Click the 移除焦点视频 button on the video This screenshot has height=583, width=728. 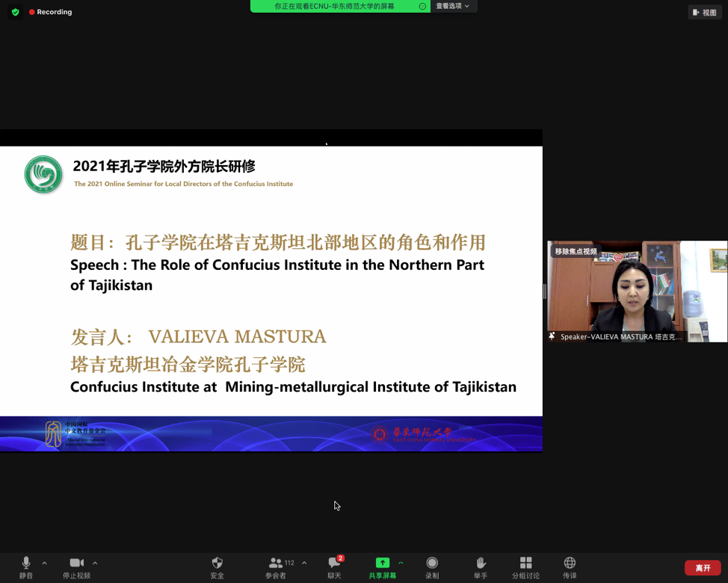576,251
